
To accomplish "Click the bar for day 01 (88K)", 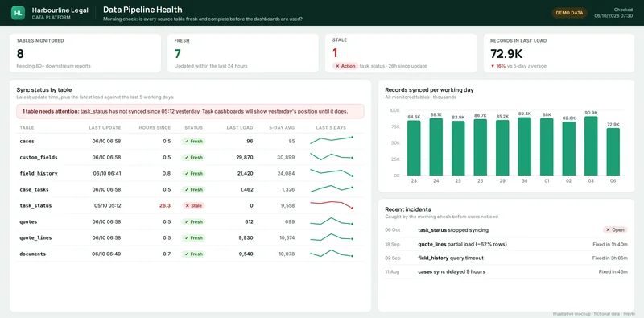I will [547, 147].
